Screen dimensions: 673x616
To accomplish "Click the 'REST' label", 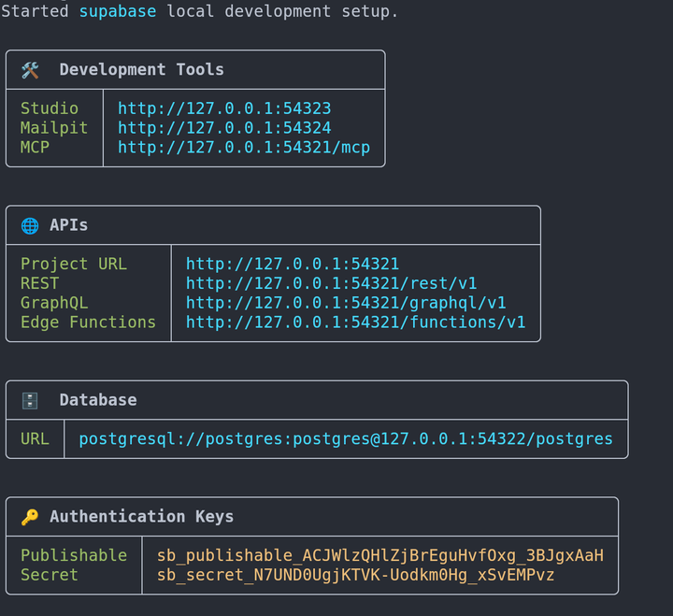I will 39,283.
